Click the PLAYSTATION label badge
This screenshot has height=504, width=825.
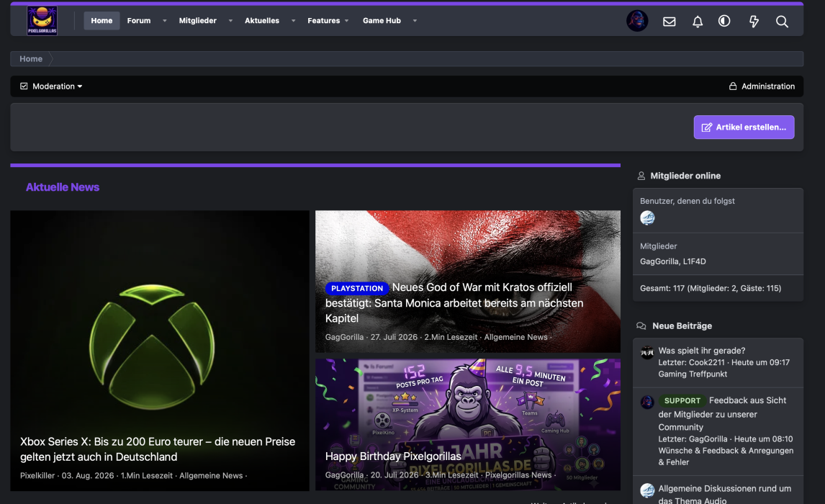[357, 288]
